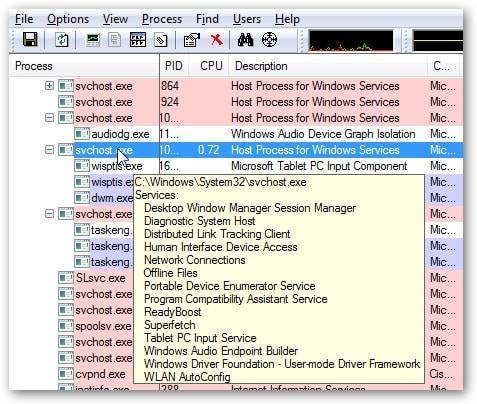Collapse svchost.exe node above taskeng entries

point(49,214)
